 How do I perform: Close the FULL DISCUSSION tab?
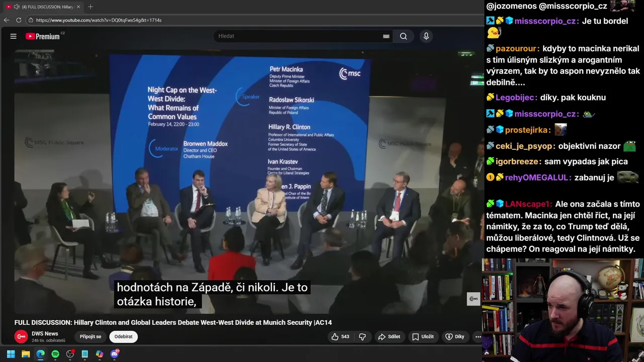78,7
